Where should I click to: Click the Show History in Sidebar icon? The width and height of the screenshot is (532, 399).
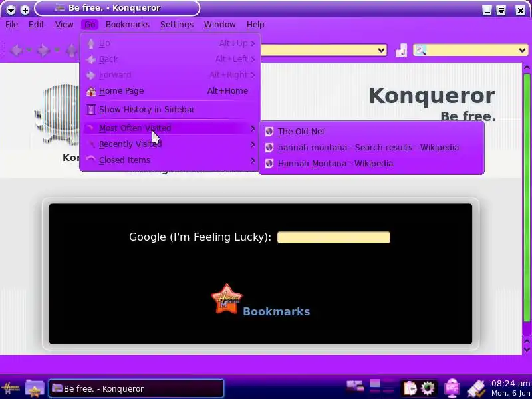pyautogui.click(x=90, y=110)
